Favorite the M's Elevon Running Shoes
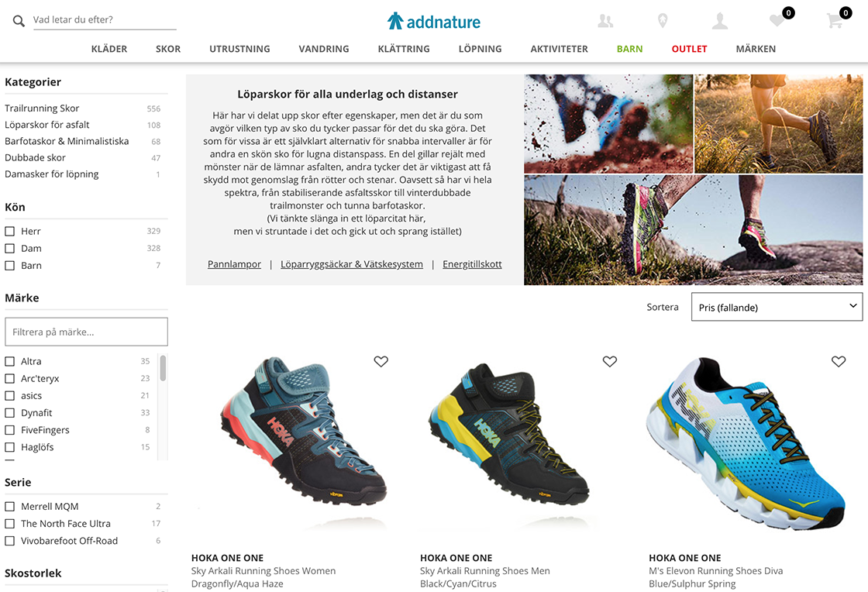The width and height of the screenshot is (868, 592). [x=839, y=361]
